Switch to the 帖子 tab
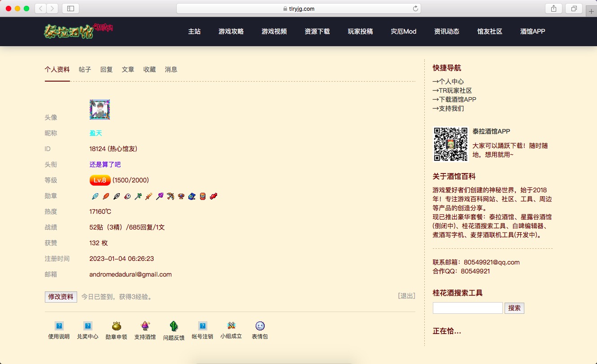The height and width of the screenshot is (364, 597). 85,69
